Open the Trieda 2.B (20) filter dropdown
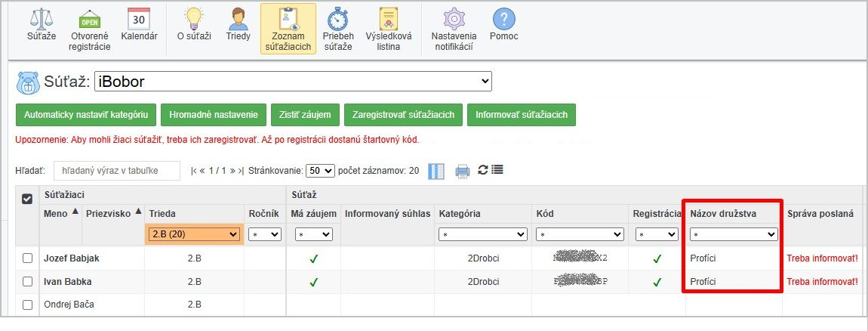This screenshot has height=331, width=868. [x=195, y=235]
